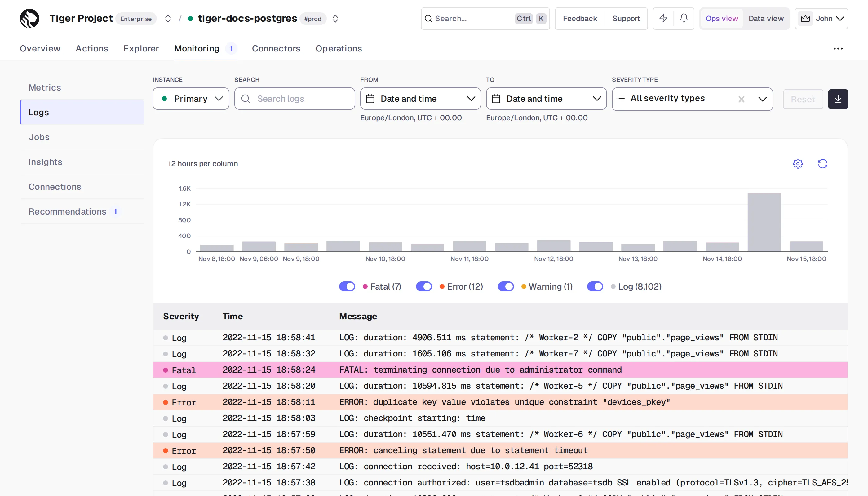Open the Operations tab

click(339, 48)
